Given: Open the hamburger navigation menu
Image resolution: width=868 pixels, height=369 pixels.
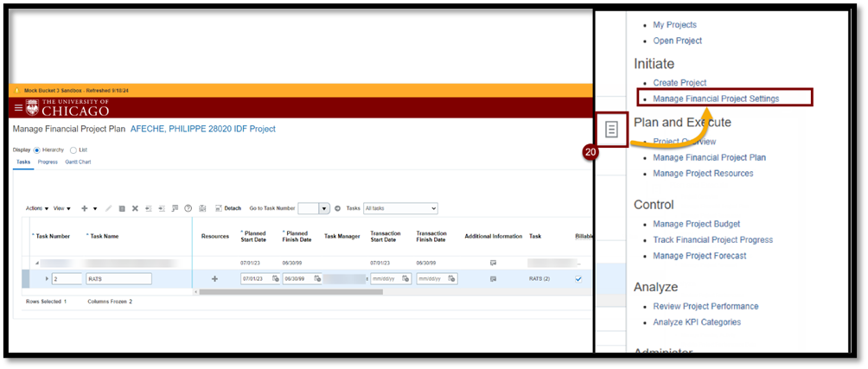Looking at the screenshot, I should click(x=18, y=107).
